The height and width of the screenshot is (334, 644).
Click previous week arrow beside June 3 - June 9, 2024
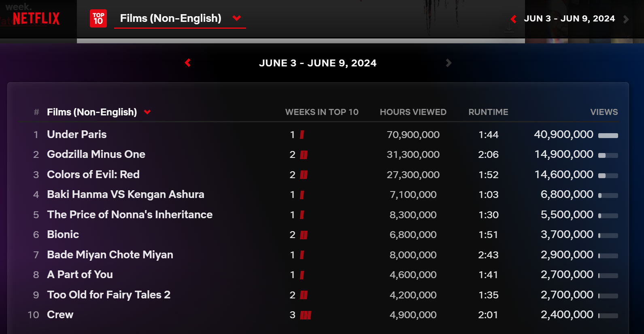coord(187,63)
